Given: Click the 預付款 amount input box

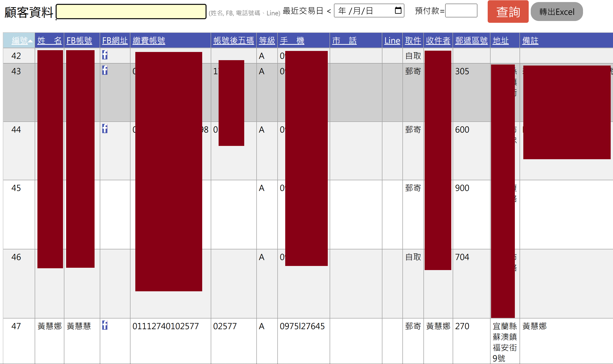Looking at the screenshot, I should [461, 10].
